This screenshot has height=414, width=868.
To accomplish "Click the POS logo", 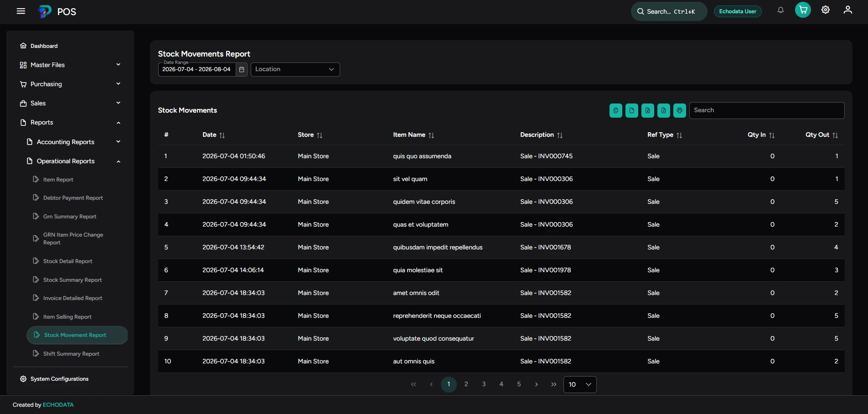I will pyautogui.click(x=57, y=11).
